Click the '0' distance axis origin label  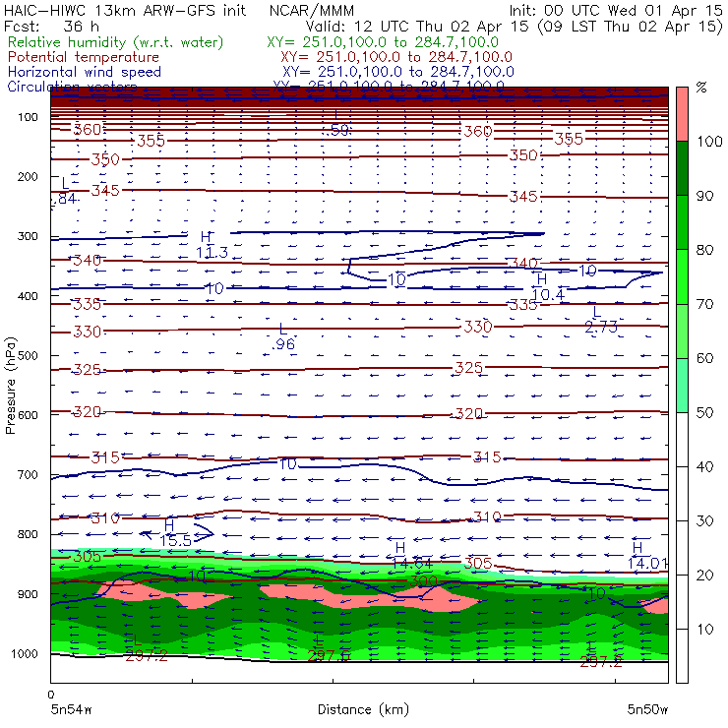tap(51, 695)
